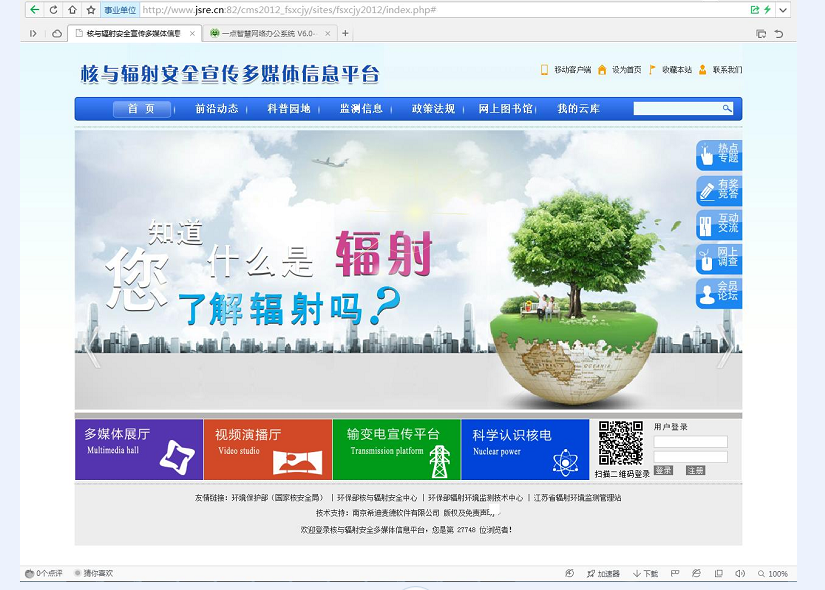Click the search magnifier icon in navigation bar
825x590 pixels.
coord(727,109)
